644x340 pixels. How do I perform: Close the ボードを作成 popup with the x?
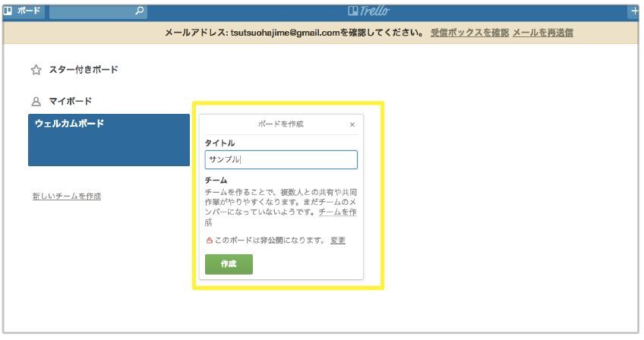352,124
